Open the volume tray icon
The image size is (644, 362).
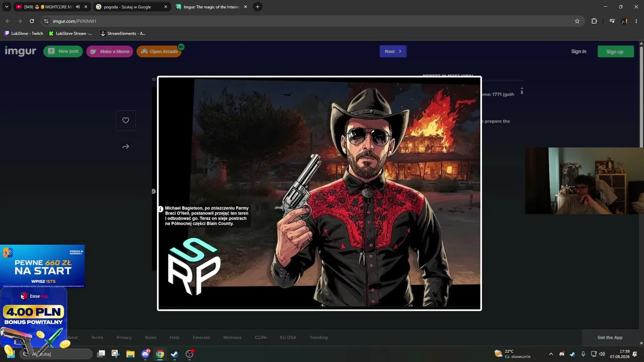[x=602, y=354]
